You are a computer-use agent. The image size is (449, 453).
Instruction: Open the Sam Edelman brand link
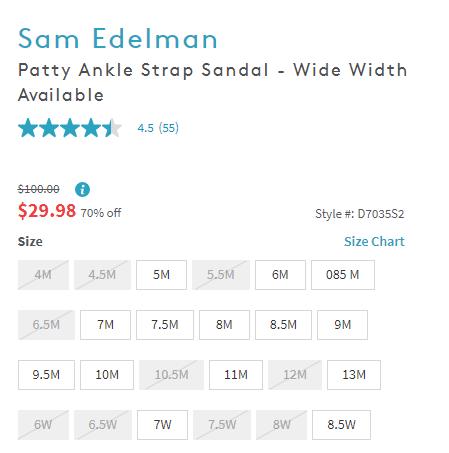[x=118, y=39]
